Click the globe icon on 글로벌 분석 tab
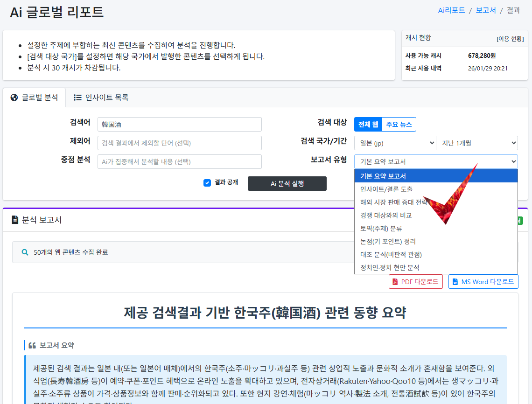 point(13,98)
